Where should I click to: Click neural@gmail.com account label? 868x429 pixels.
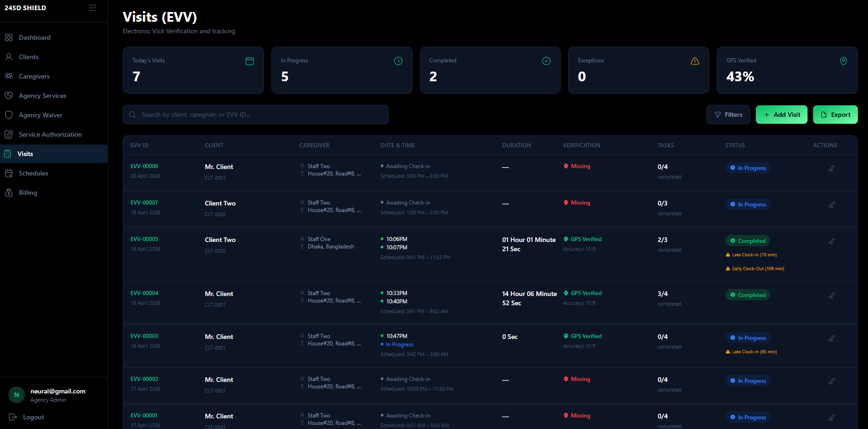pyautogui.click(x=58, y=391)
